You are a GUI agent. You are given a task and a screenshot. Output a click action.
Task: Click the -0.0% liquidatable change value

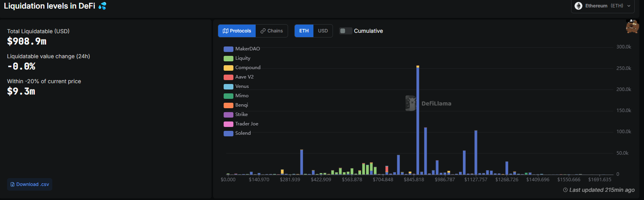click(x=21, y=66)
